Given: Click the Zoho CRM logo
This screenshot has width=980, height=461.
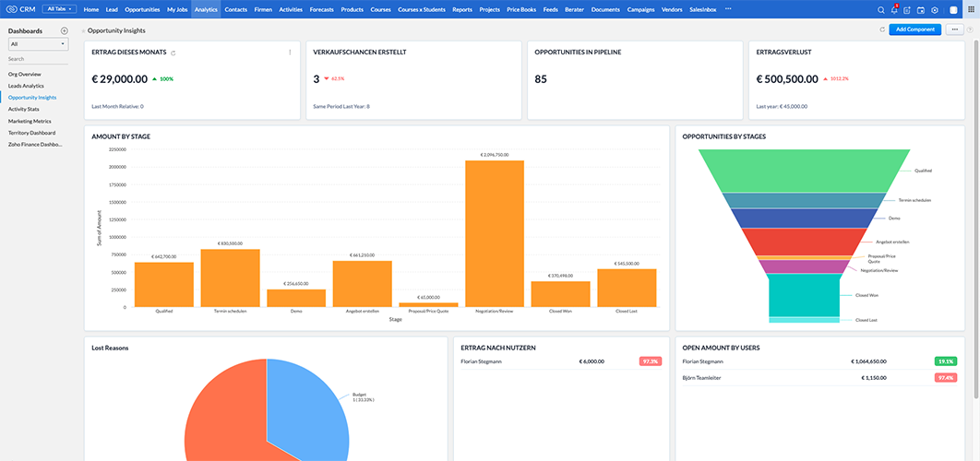Looking at the screenshot, I should 21,9.
